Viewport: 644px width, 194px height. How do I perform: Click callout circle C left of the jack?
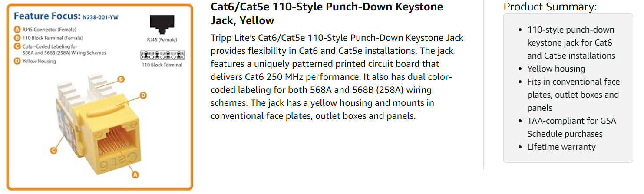tap(53, 151)
